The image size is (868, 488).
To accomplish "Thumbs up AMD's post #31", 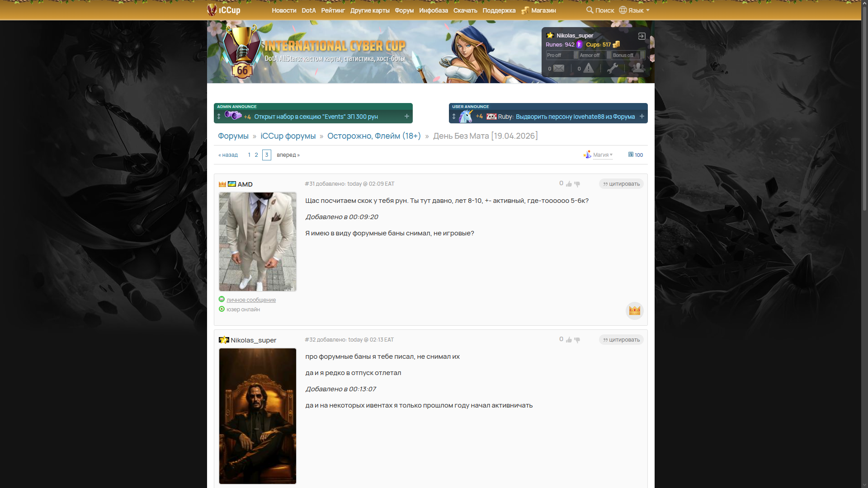I will 569,184.
